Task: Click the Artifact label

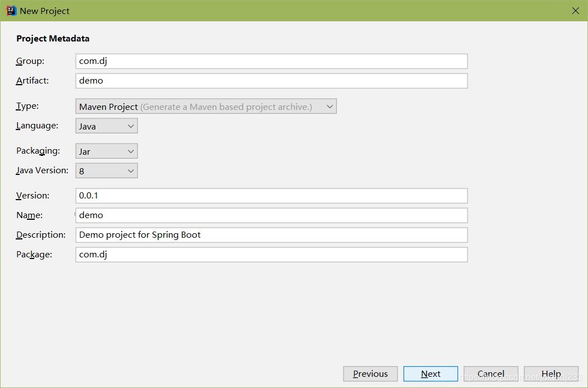Action: 33,80
